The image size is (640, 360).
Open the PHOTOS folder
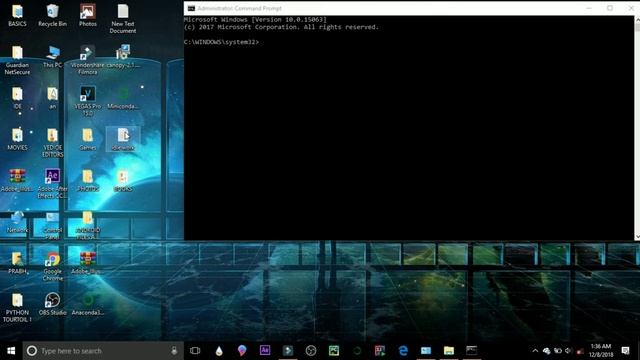[x=87, y=180]
